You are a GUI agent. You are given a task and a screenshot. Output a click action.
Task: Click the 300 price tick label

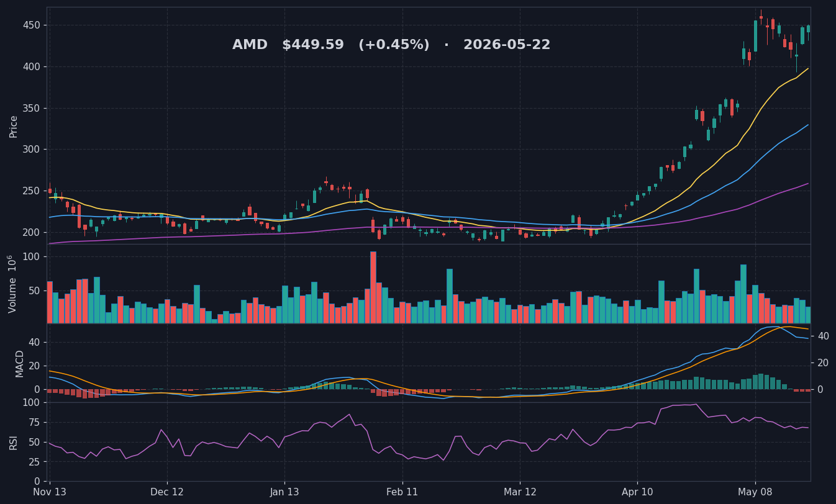coord(32,150)
